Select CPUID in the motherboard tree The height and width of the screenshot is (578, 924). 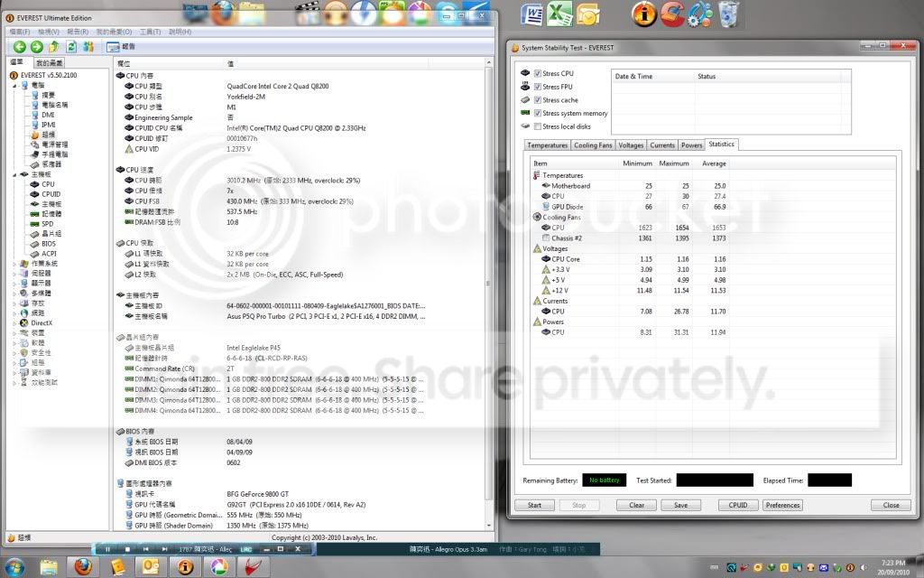click(51, 194)
